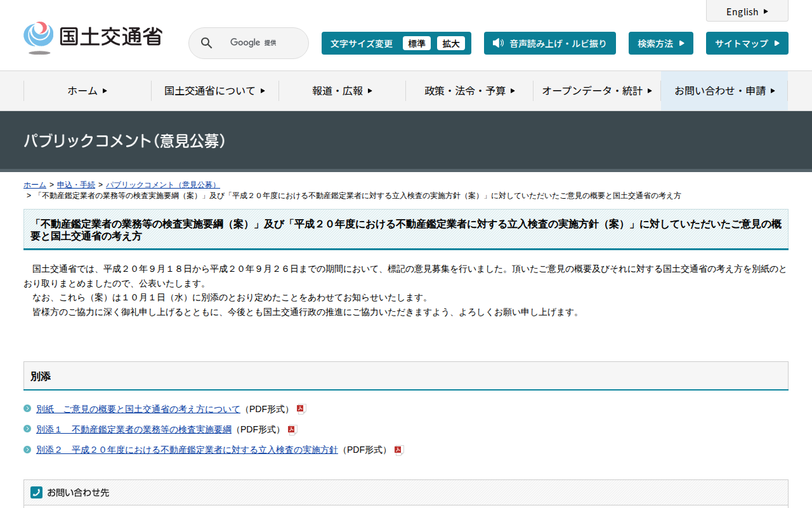This screenshot has width=812, height=508.
Task: Click the phone icon by お問い合わせ先
Action: coord(37,492)
